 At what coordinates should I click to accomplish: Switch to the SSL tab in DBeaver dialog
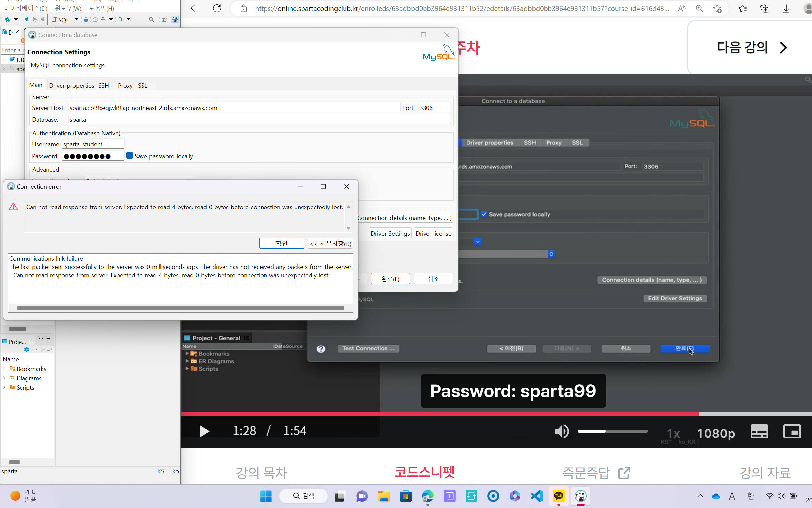pyautogui.click(x=142, y=85)
